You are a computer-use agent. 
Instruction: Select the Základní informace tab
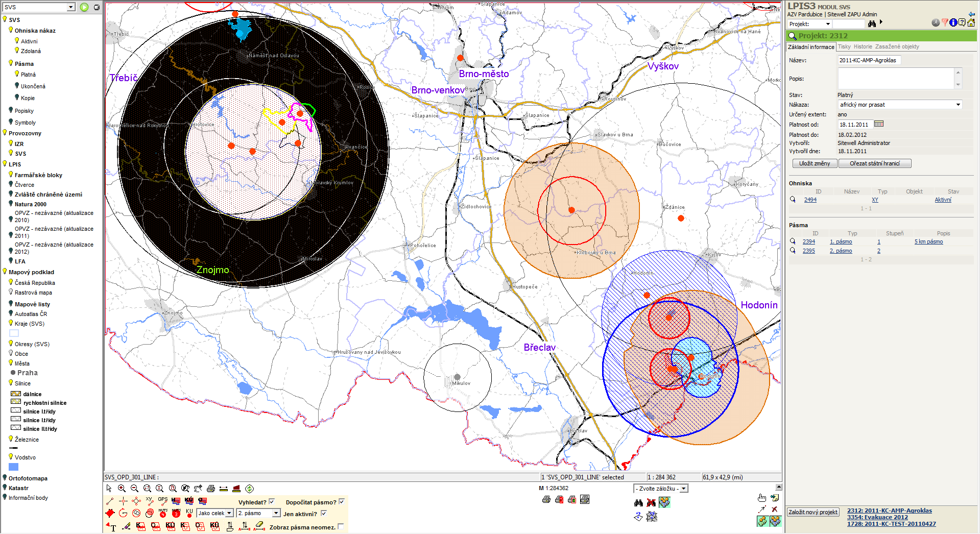811,47
